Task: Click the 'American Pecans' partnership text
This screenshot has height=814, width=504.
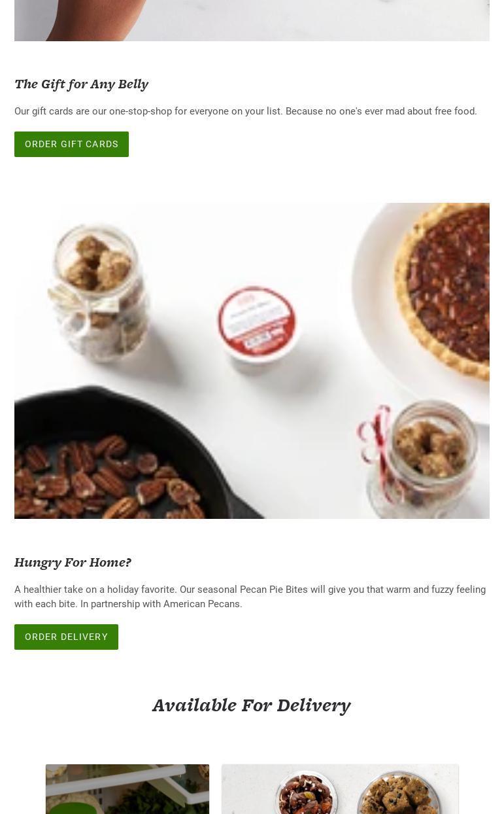Action: 203,604
